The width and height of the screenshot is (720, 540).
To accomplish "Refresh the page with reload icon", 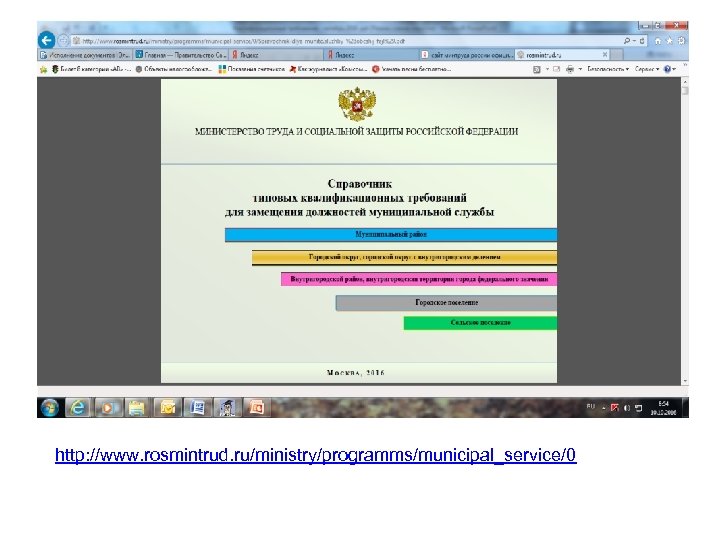I will [x=641, y=41].
